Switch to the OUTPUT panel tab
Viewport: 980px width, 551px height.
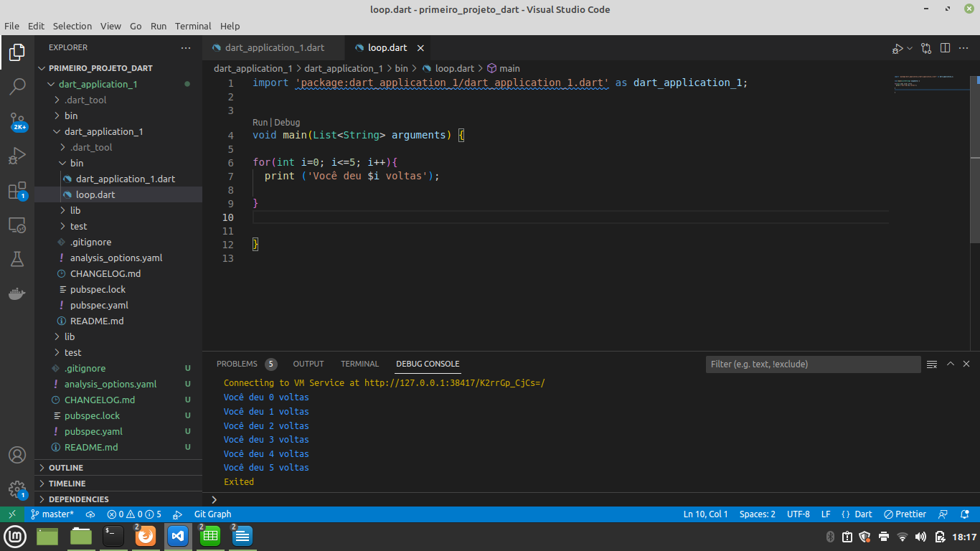point(308,364)
